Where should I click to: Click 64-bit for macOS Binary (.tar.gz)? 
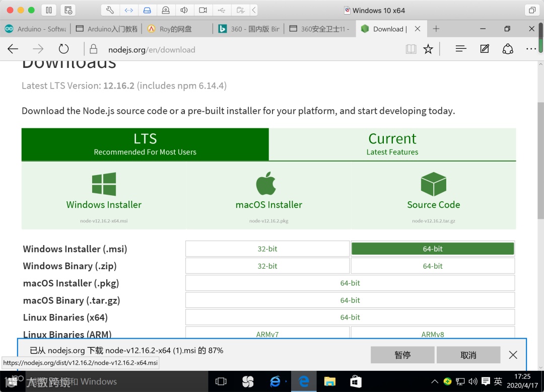pos(350,300)
